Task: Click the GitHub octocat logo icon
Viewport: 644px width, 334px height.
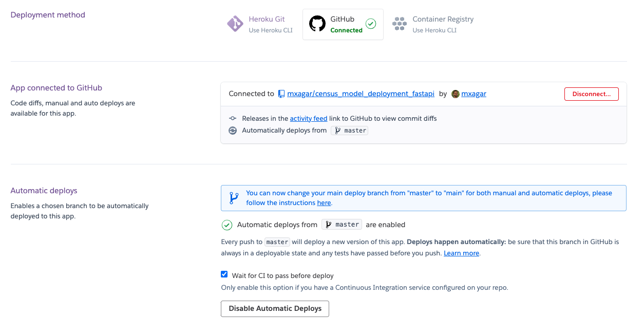Action: 317,24
